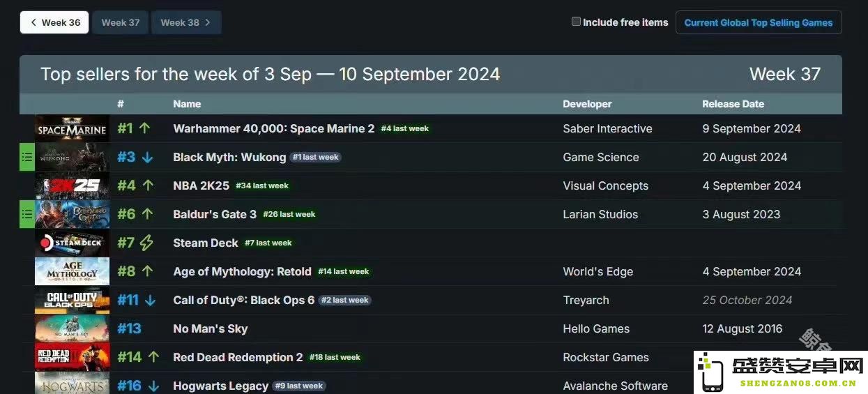Click the up arrow next to rank #1
The image size is (868, 394).
[145, 128]
